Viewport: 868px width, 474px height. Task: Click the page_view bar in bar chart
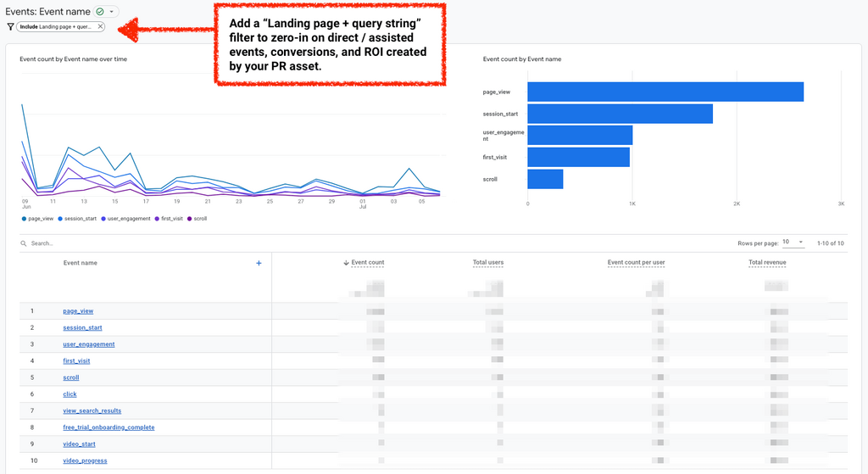[x=665, y=92]
